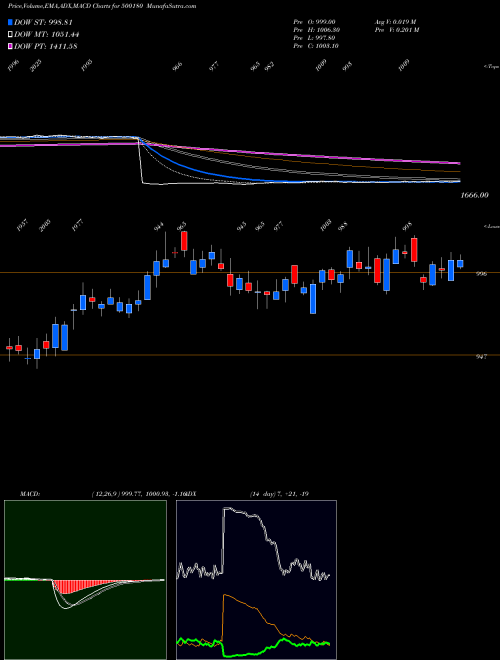The width and height of the screenshot is (500, 660).
Task: Click the 'MACD:' panel heading
Action: tap(30, 494)
